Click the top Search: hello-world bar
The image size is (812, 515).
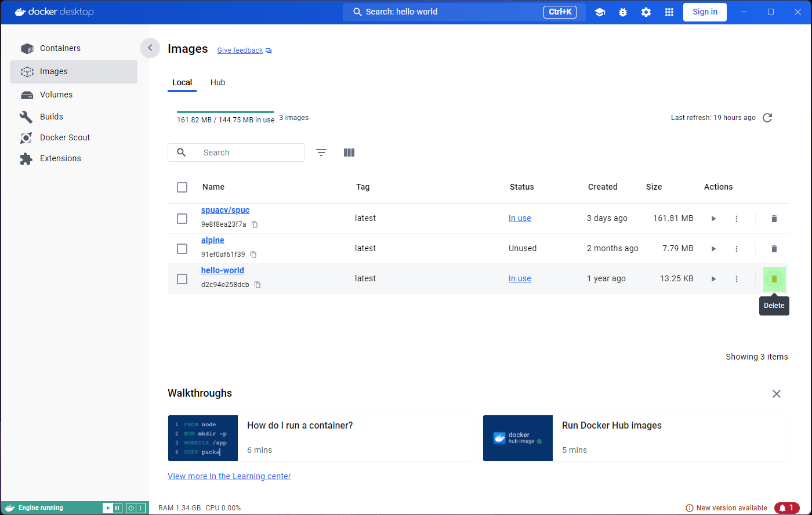tap(464, 12)
